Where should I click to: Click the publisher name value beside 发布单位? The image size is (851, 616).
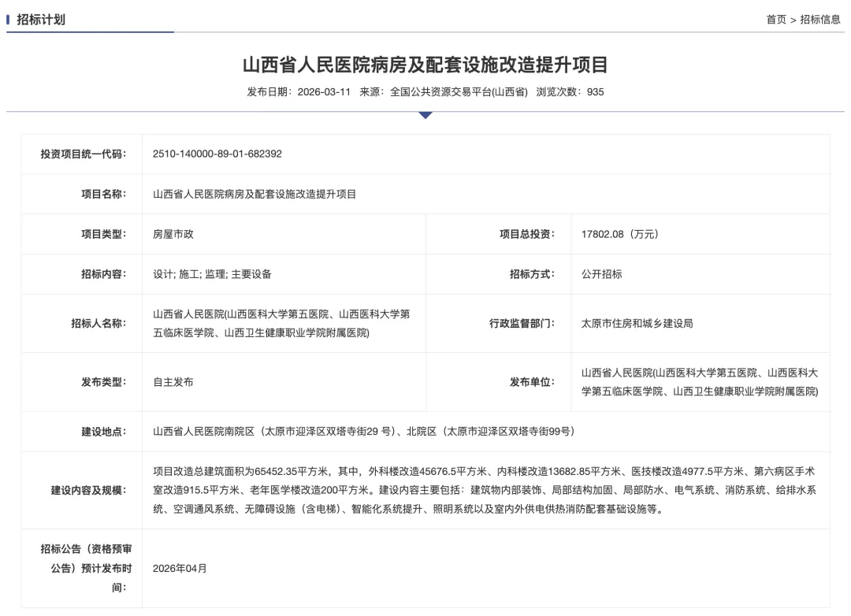[700, 382]
